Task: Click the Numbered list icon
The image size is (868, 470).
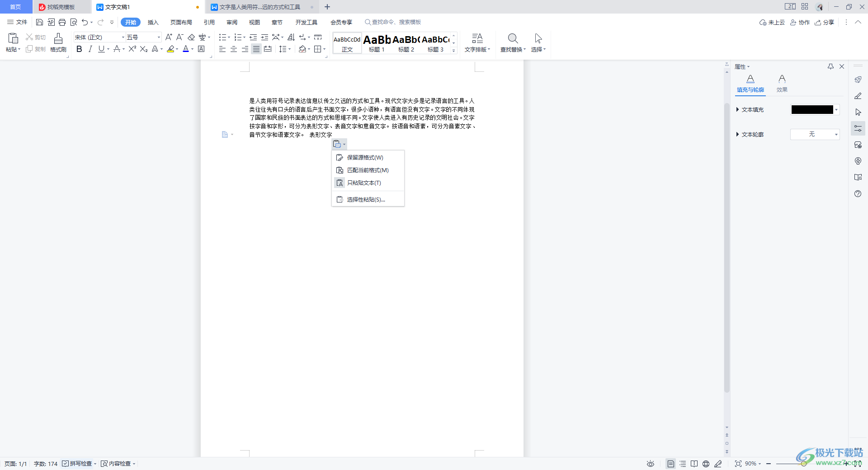Action: (x=238, y=37)
